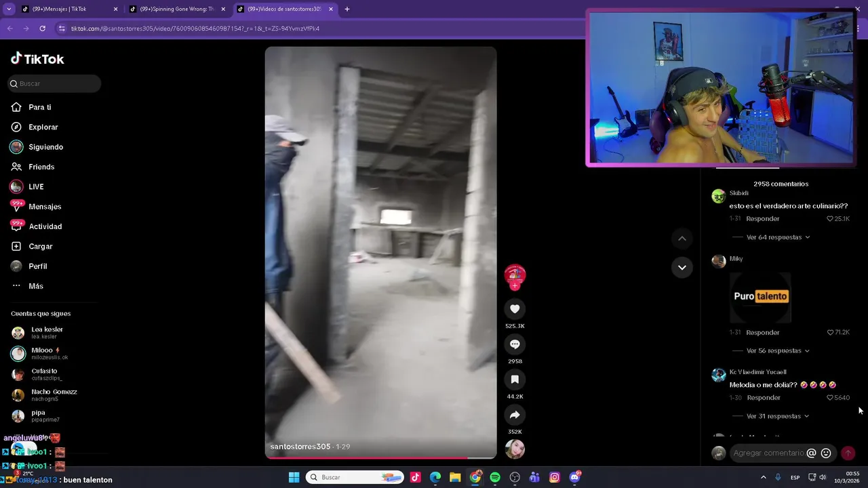This screenshot has height=488, width=868.
Task: Reply to Skibidi's comment via Responder
Action: [x=763, y=219]
